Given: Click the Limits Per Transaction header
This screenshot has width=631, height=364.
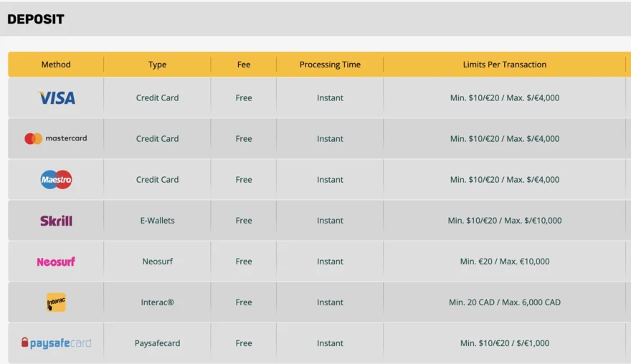Looking at the screenshot, I should click(x=505, y=64).
